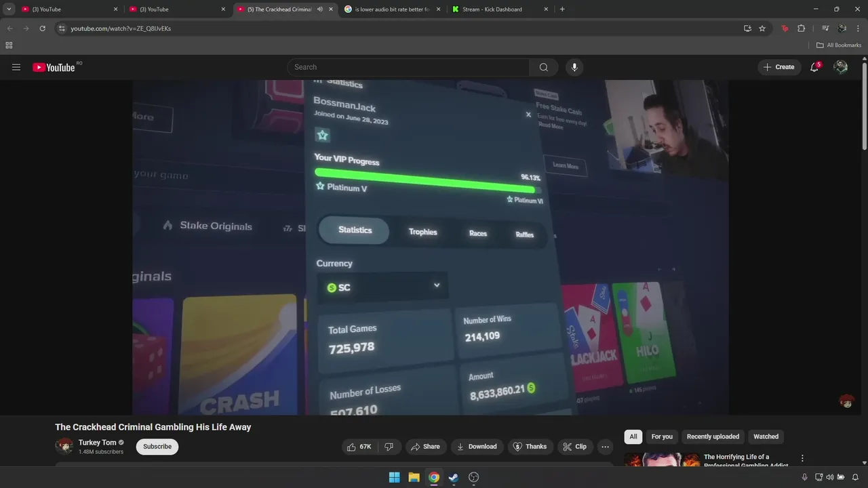Open the Apps grid in bookmarks bar
The height and width of the screenshot is (488, 868).
point(9,45)
